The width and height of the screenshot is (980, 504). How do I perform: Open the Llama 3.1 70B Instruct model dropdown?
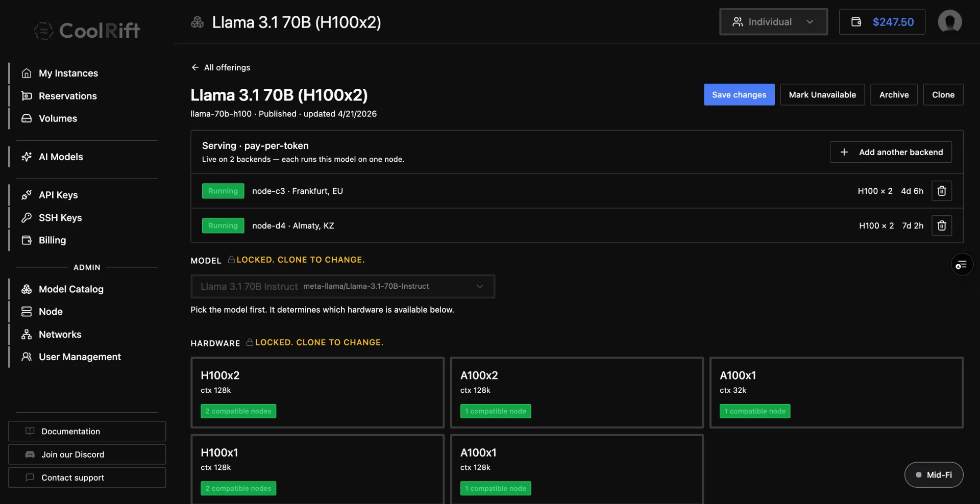[342, 286]
